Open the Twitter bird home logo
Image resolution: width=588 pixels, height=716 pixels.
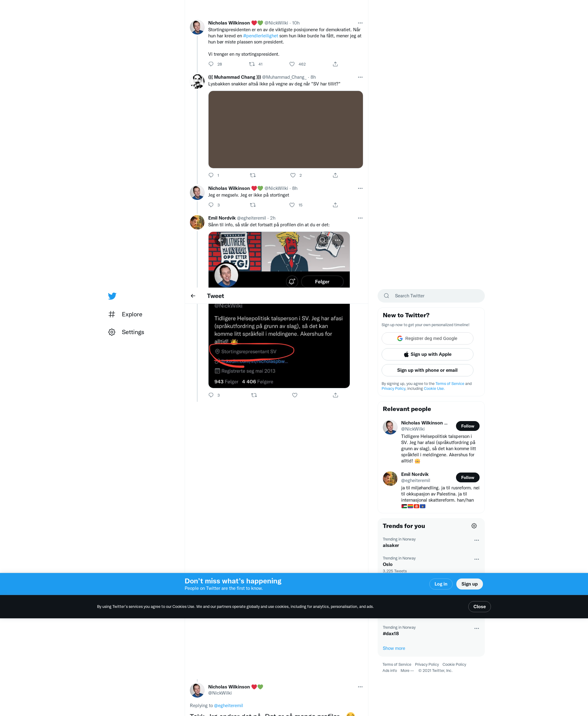(x=112, y=296)
